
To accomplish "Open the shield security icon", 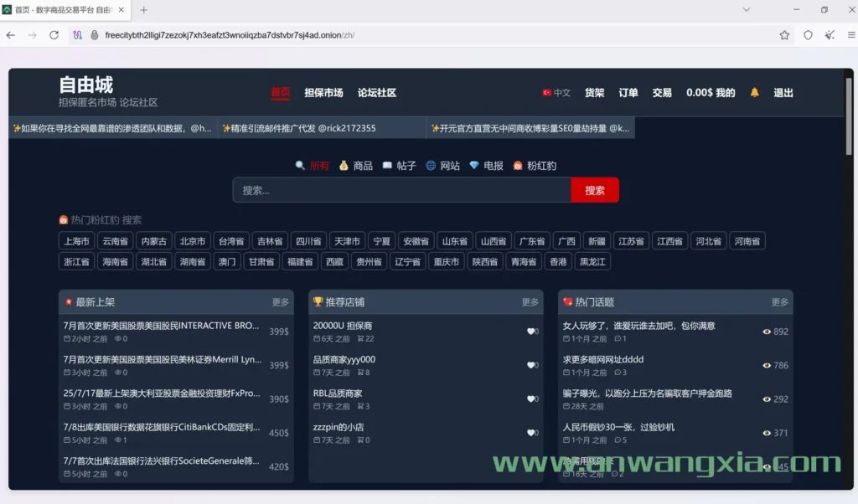I will coord(808,35).
